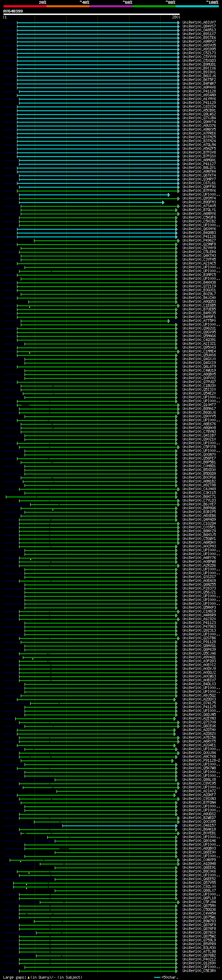Click the UniRef100_A7PRE6 entry
This screenshot has height=980, width=222.
coord(199,133)
